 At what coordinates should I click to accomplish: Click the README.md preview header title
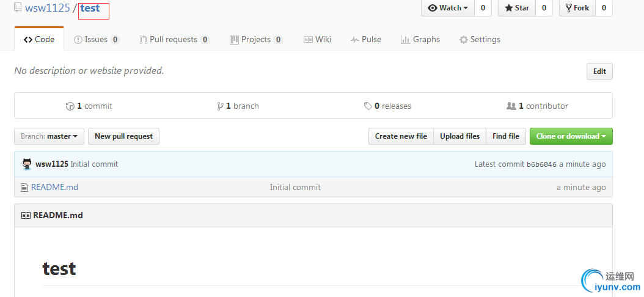[58, 215]
